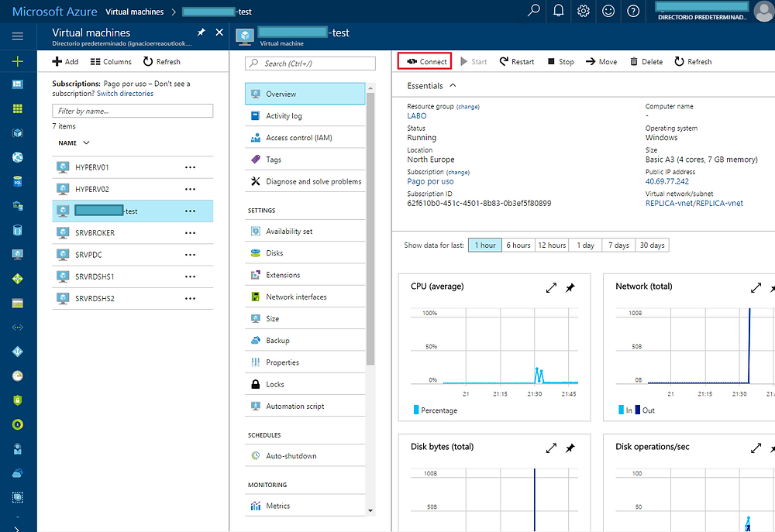Click the Switch directories link

click(x=125, y=94)
